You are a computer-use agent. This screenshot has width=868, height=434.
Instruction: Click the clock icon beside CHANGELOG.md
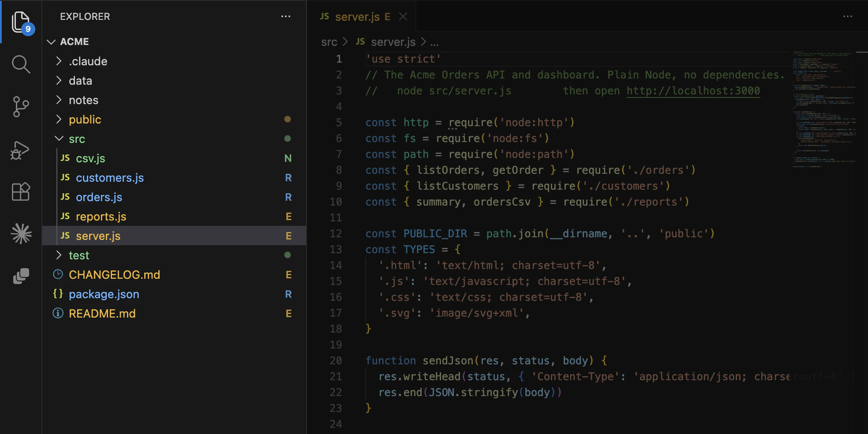[58, 274]
